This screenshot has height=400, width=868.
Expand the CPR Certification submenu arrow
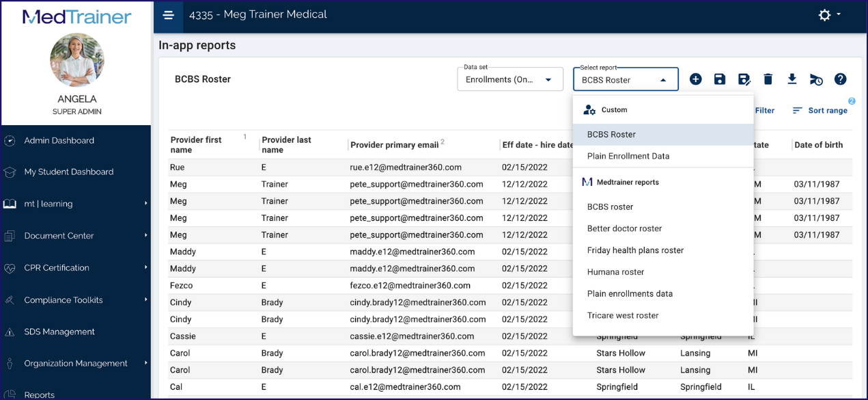(145, 267)
